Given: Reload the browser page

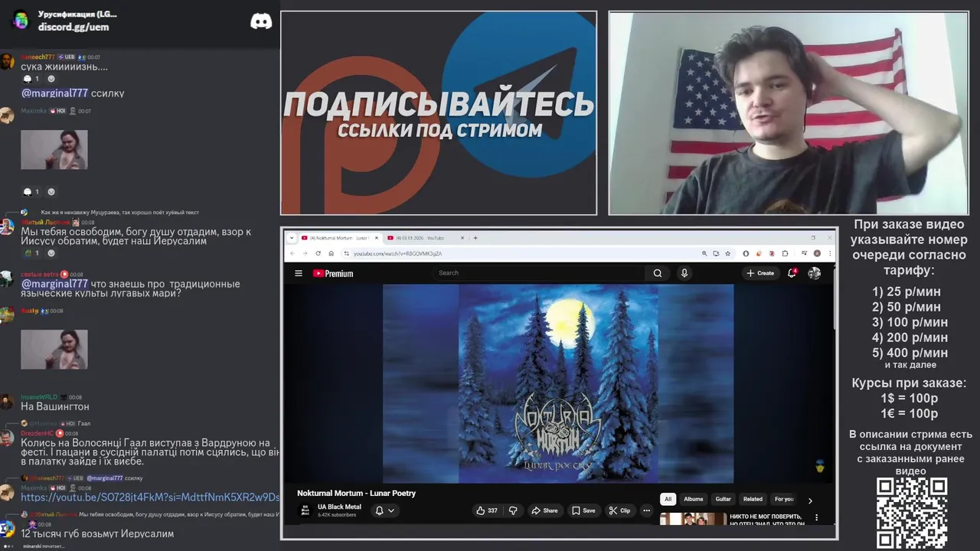Looking at the screenshot, I should tap(318, 253).
